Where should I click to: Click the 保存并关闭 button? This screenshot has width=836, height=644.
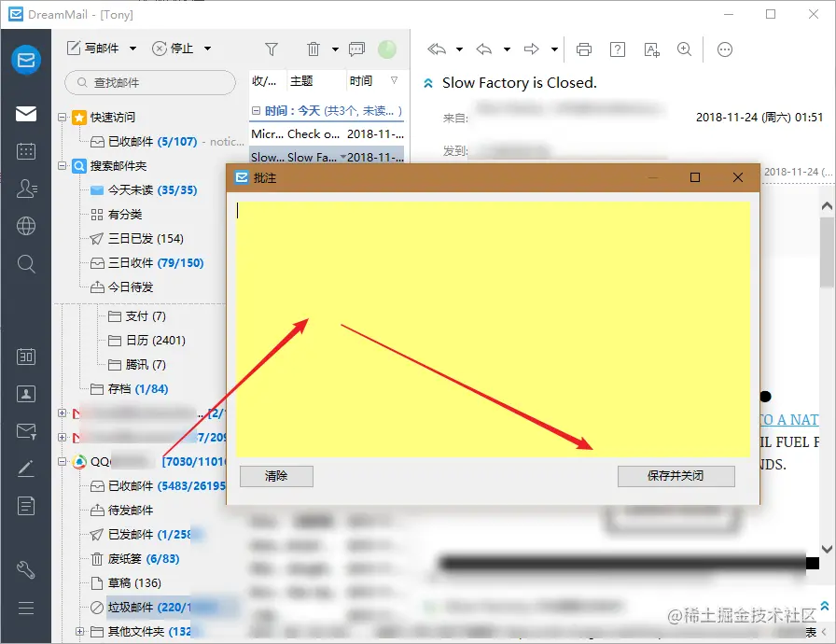tap(676, 476)
